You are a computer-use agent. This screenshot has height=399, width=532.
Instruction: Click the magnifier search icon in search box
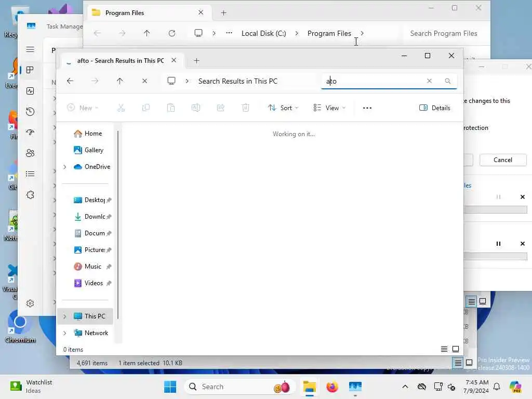click(447, 81)
